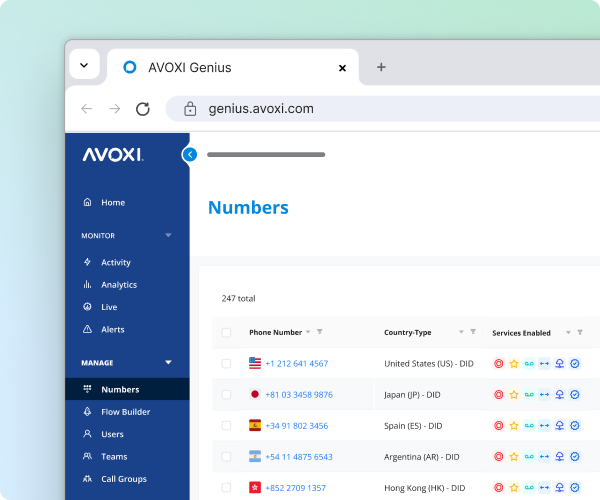Check the box for the United States number
Viewport: 600px width, 500px height.
226,364
